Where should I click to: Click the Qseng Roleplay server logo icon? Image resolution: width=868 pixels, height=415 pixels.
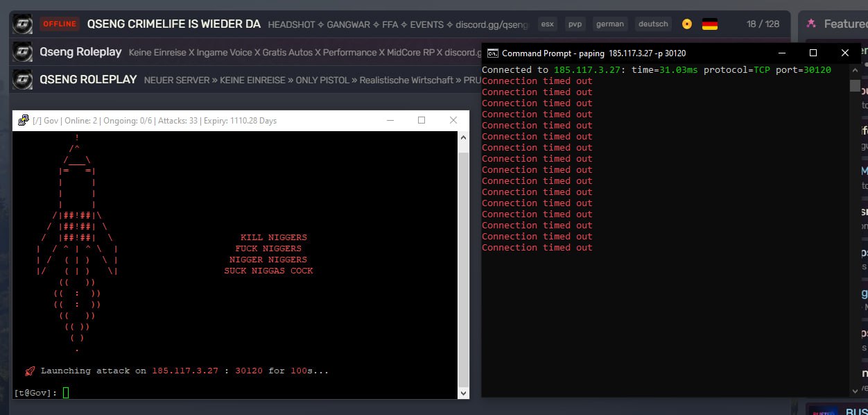(x=23, y=52)
